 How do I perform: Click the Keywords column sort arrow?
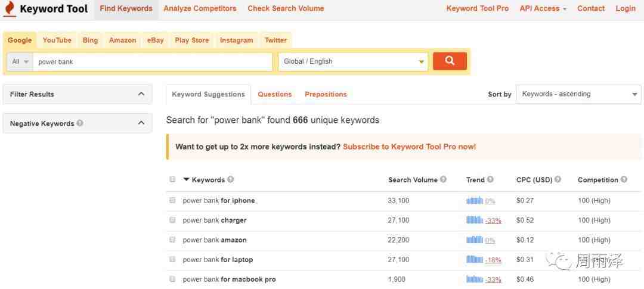point(187,179)
